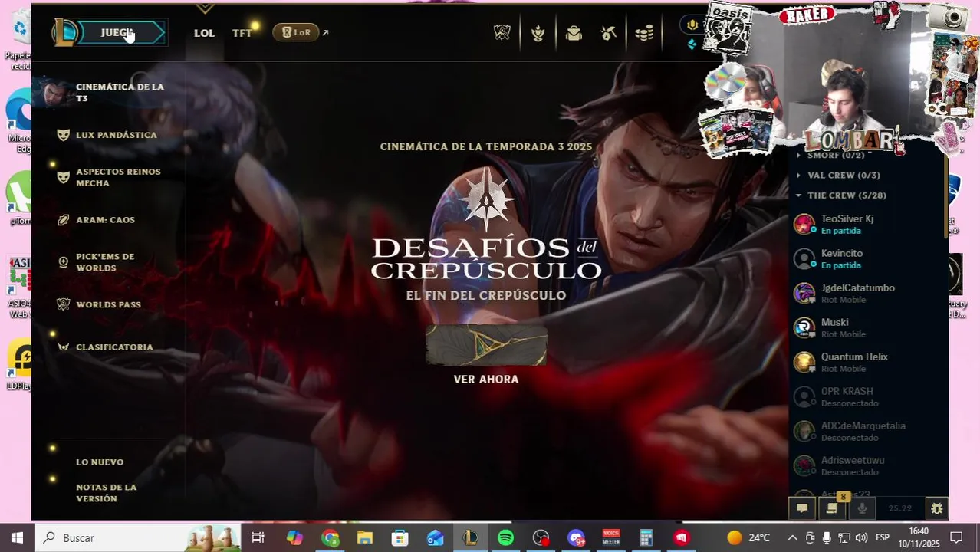The height and width of the screenshot is (552, 980).
Task: Open the volume speaker tray icon
Action: (861, 537)
